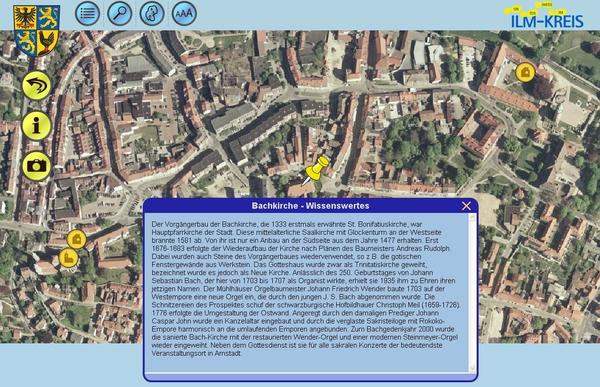Close the Bachkirche - Wissenswertes popup
Image resolution: width=600 pixels, height=387 pixels.
tap(466, 206)
